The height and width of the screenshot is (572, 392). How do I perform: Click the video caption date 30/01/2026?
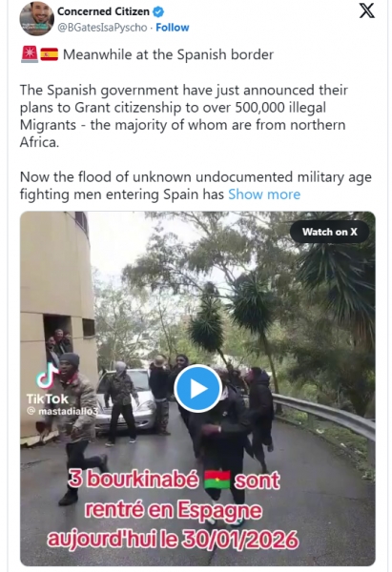click(x=239, y=540)
